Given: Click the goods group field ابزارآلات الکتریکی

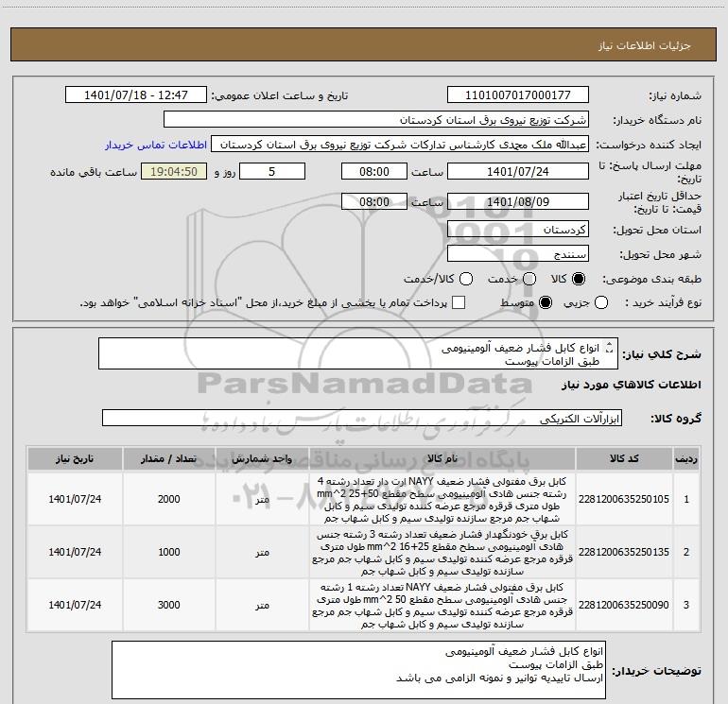Looking at the screenshot, I should point(362,418).
